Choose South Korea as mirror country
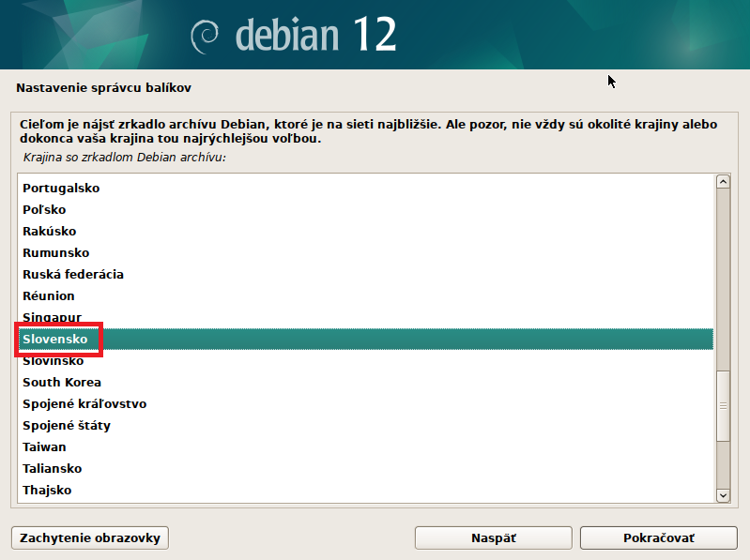 (62, 382)
